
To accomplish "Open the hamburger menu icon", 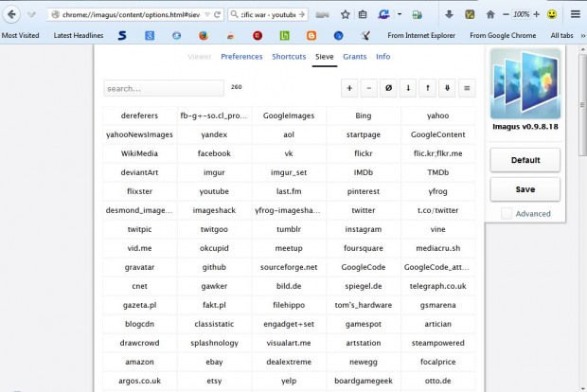I will [x=576, y=14].
